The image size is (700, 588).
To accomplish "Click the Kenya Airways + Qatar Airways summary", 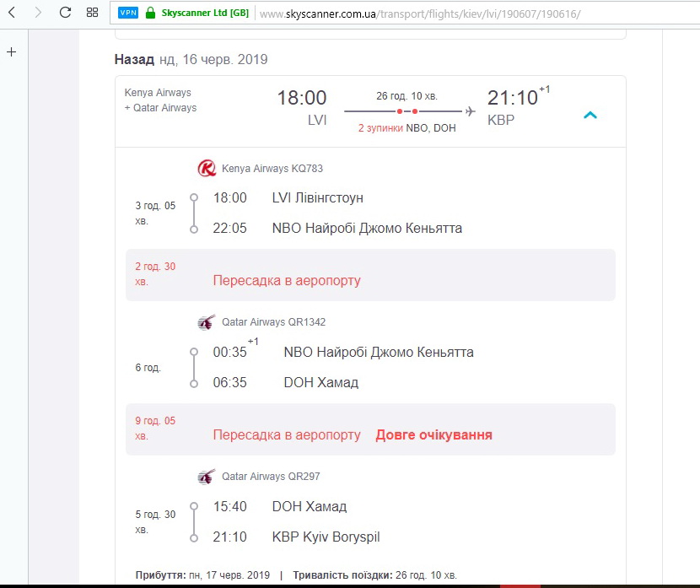I will (x=160, y=100).
